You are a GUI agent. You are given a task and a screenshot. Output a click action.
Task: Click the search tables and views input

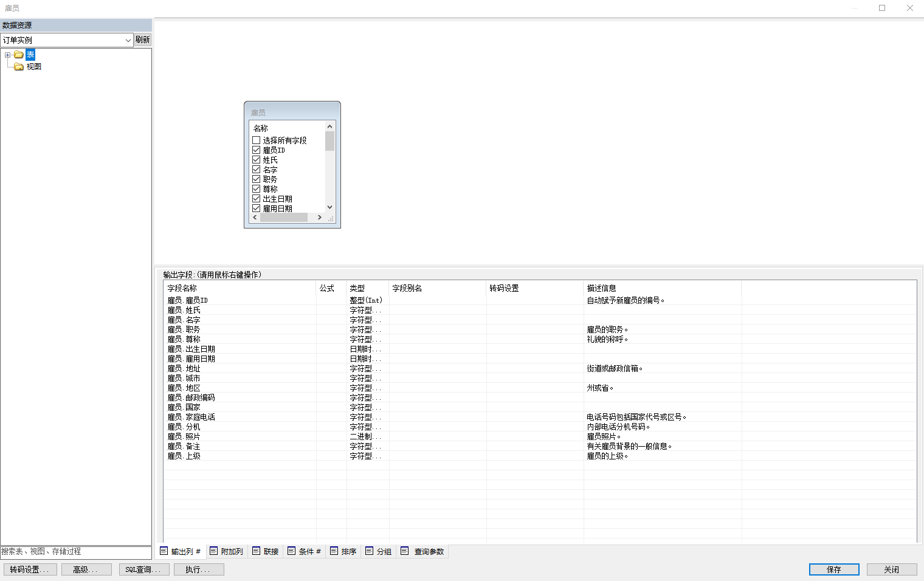tap(75, 552)
